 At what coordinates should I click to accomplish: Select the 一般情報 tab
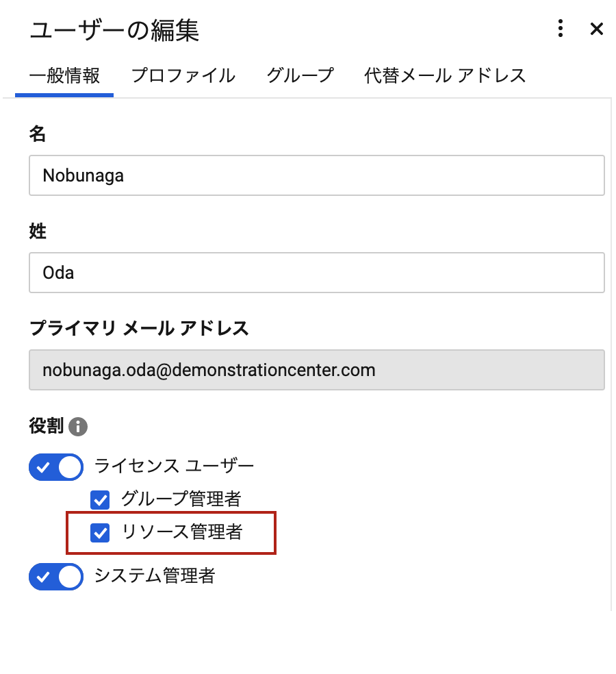[x=64, y=75]
